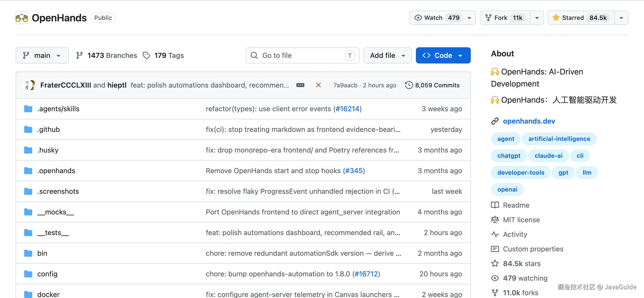
Task: Expand the commit message ellipsis button
Action: click(x=300, y=85)
